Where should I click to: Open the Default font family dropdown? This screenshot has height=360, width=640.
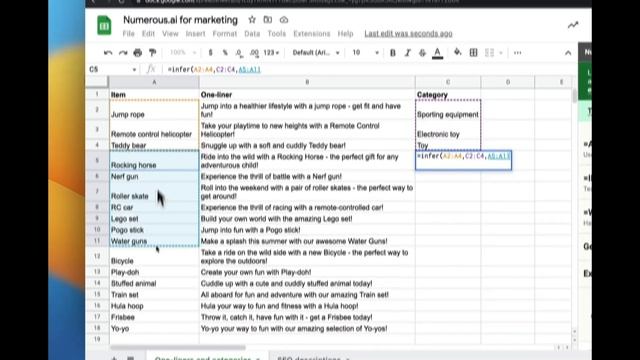(316, 53)
